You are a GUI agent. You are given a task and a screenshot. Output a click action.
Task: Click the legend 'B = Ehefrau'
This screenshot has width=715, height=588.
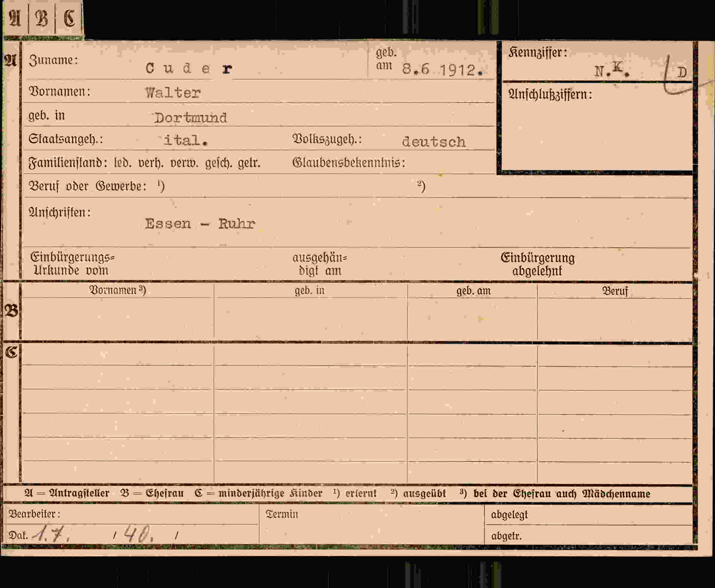coord(152,493)
